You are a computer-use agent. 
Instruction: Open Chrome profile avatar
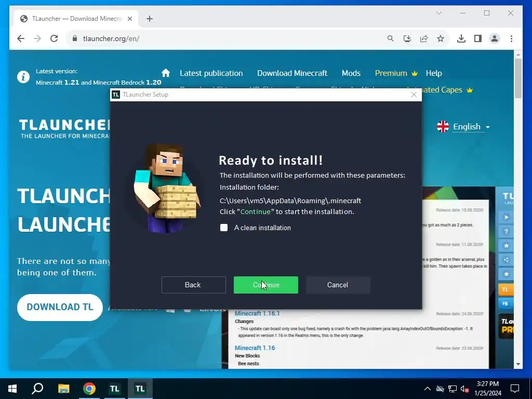(x=495, y=38)
